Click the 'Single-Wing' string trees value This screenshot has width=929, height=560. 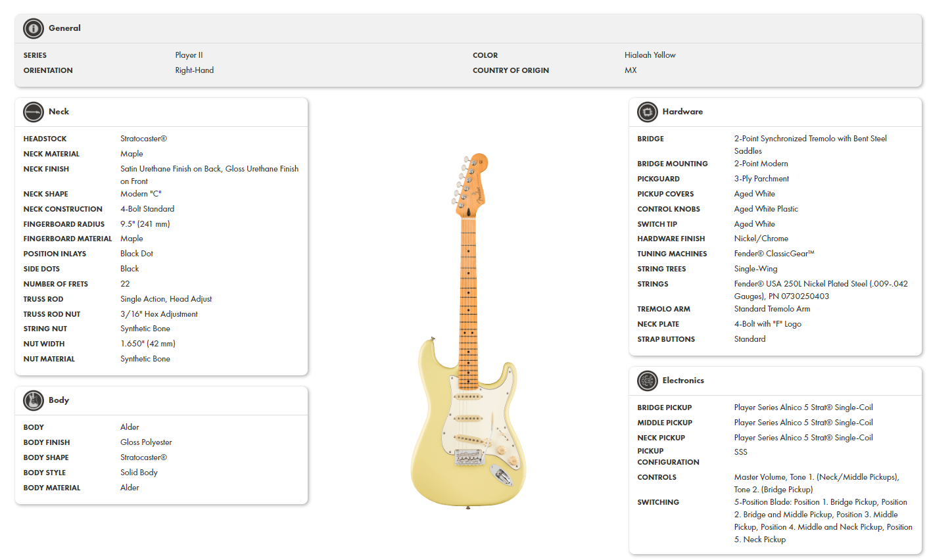click(x=755, y=269)
